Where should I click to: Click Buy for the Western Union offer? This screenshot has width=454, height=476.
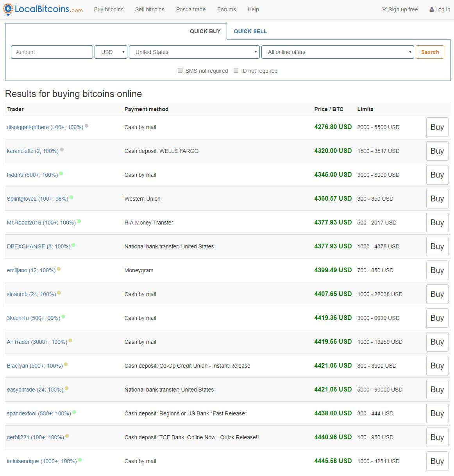click(x=437, y=199)
